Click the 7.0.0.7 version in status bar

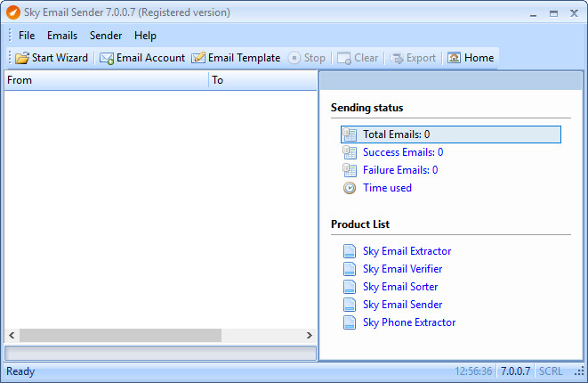tap(516, 371)
